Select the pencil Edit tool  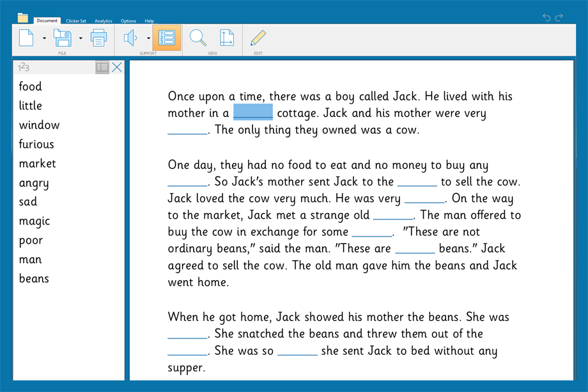(x=258, y=38)
